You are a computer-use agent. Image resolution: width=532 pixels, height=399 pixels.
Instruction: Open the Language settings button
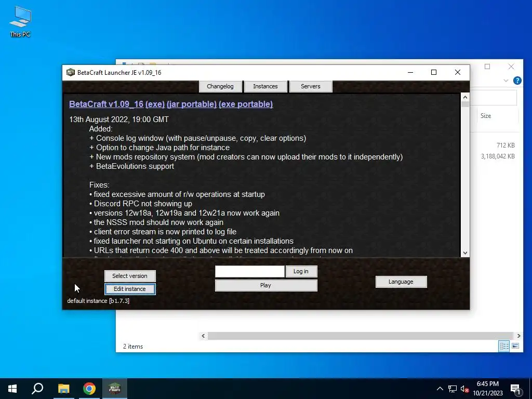401,282
